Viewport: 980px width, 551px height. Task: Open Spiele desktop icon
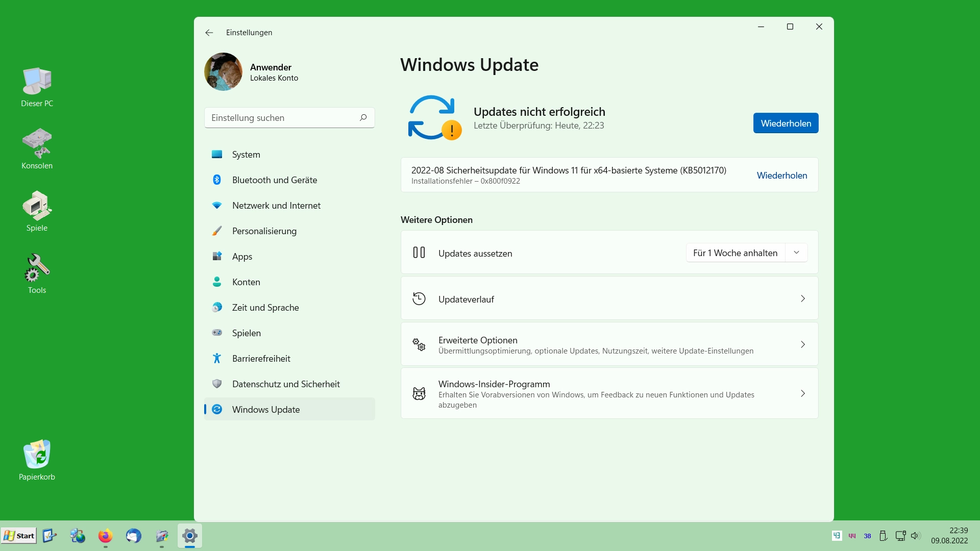coord(37,211)
